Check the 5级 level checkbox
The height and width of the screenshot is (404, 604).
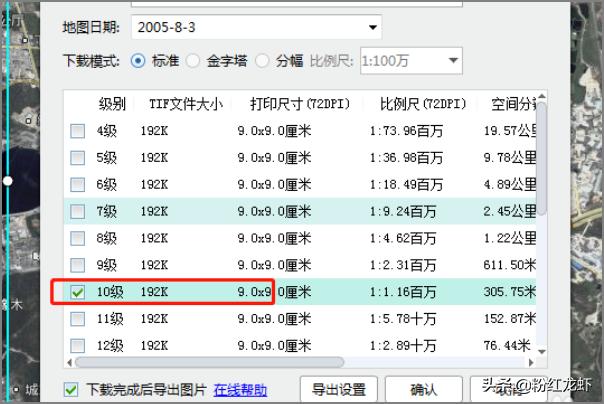[77, 158]
